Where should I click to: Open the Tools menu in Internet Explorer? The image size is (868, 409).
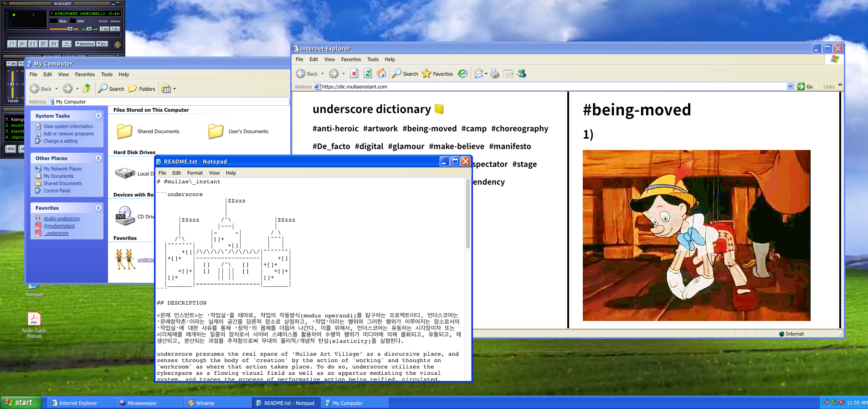click(373, 59)
